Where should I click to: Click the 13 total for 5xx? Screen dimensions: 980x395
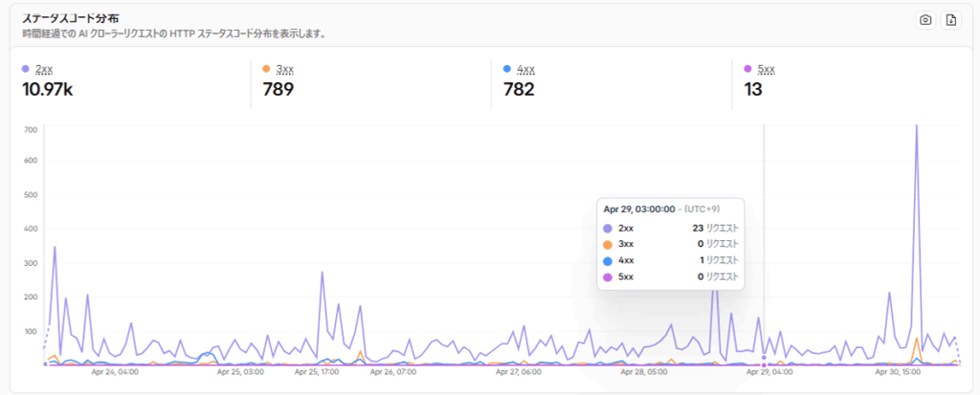coord(753,89)
